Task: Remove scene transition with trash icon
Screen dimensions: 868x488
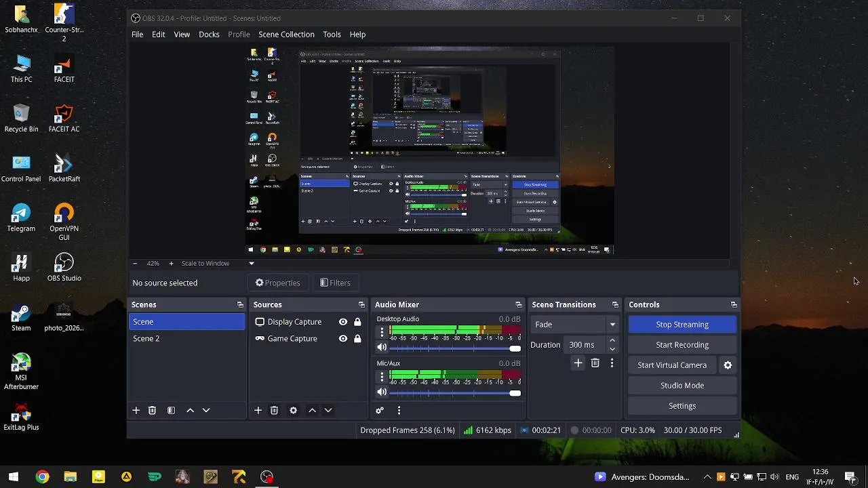Action: click(595, 363)
